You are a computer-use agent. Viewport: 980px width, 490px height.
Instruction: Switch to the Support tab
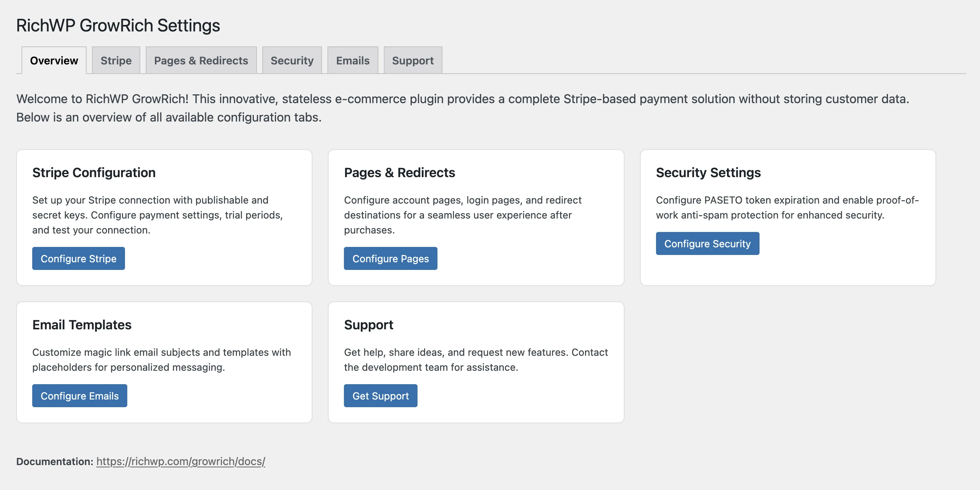[x=413, y=61]
